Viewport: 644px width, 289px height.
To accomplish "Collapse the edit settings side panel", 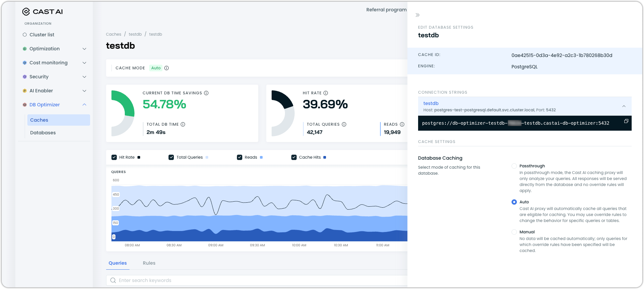I will click(x=417, y=15).
